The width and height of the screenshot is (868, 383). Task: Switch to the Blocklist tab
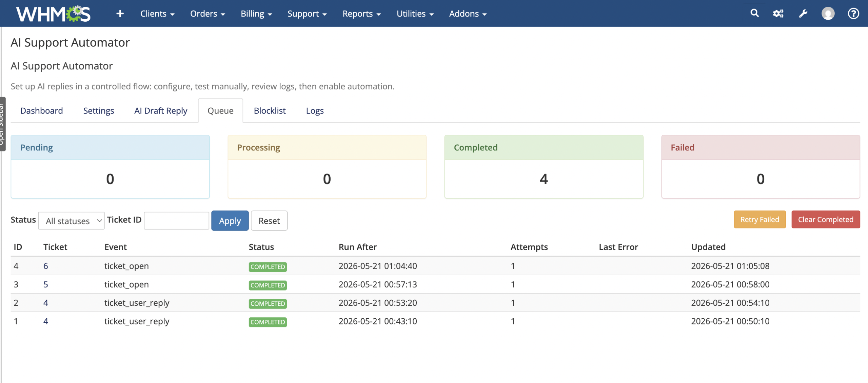click(270, 111)
